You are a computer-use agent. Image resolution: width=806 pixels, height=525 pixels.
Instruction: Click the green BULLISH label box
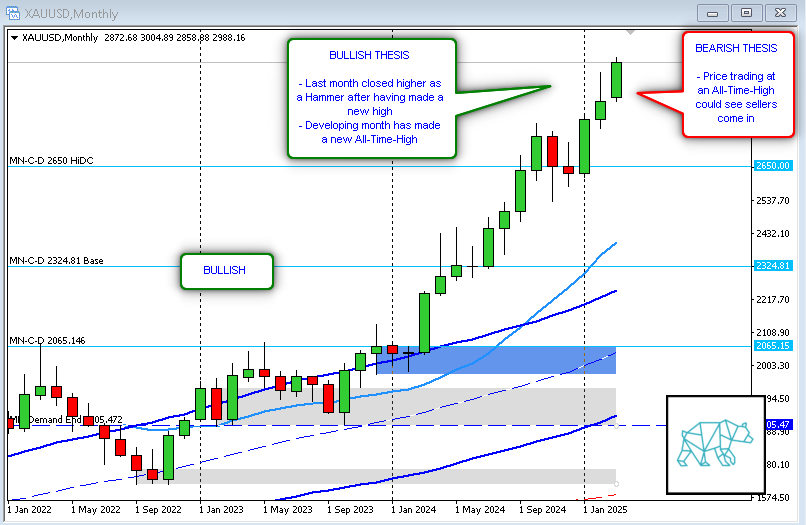[x=225, y=271]
